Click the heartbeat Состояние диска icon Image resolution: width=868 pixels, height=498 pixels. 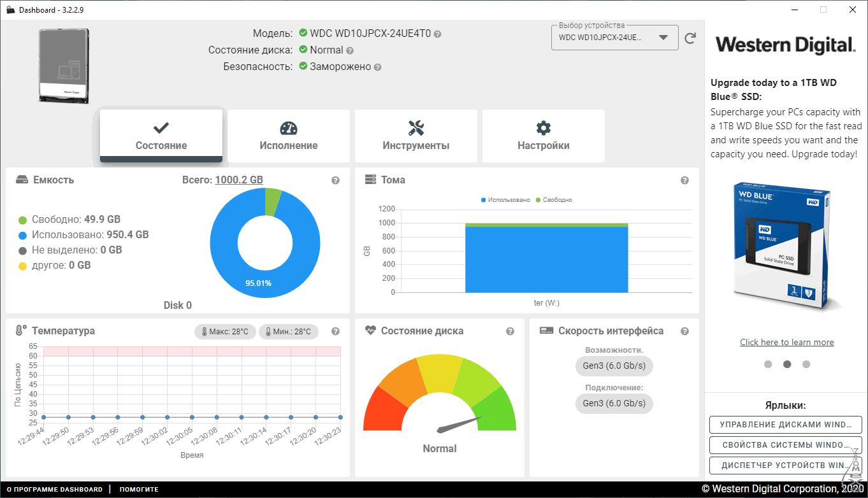370,331
